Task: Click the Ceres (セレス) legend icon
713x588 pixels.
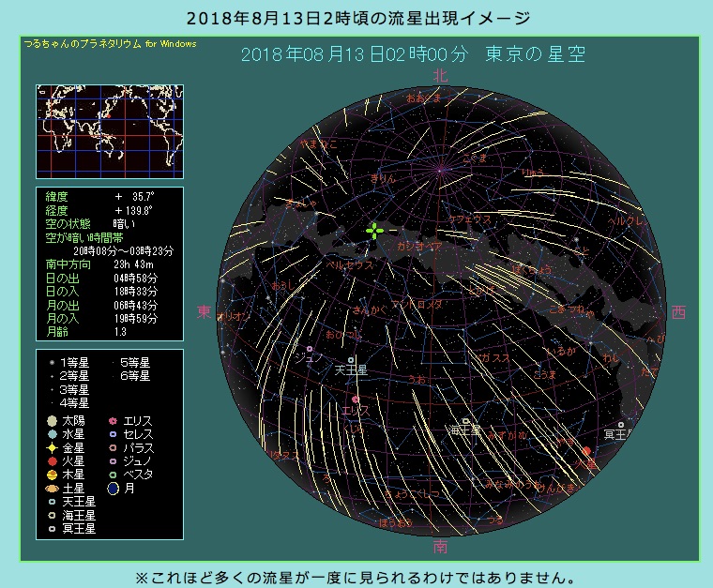Action: point(114,434)
